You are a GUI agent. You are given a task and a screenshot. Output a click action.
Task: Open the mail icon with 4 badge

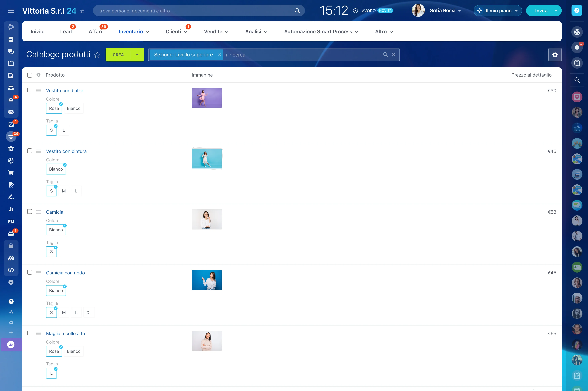[x=11, y=100]
